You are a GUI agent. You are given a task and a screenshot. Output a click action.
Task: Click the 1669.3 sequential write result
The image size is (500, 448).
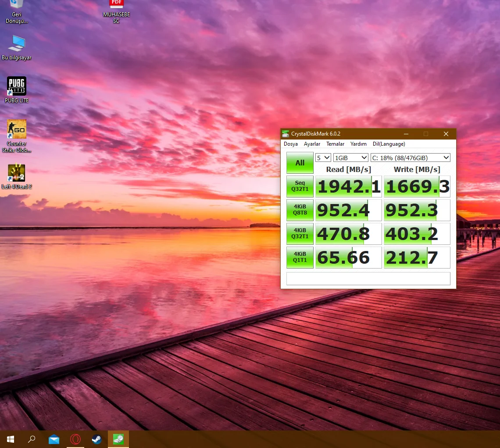(417, 186)
